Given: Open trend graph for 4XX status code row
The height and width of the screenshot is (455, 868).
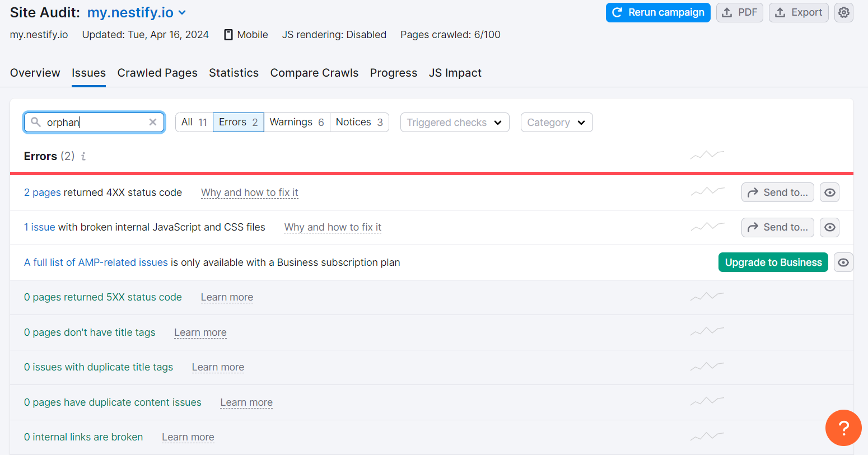Looking at the screenshot, I should click(707, 191).
